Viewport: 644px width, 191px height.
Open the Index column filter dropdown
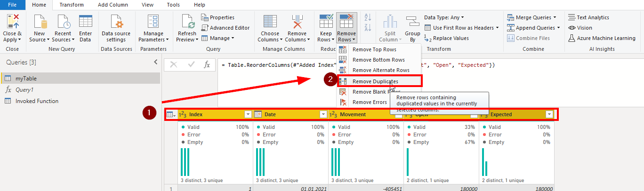[248, 114]
